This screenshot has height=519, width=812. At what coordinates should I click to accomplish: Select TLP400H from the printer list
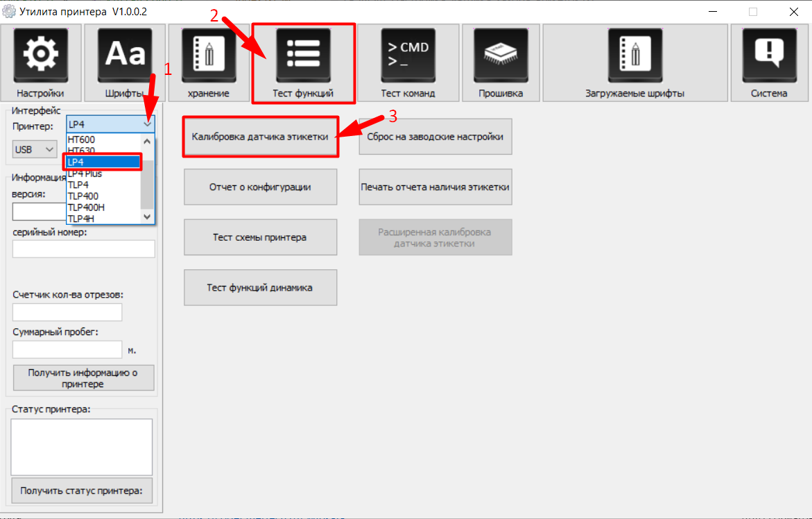[86, 207]
